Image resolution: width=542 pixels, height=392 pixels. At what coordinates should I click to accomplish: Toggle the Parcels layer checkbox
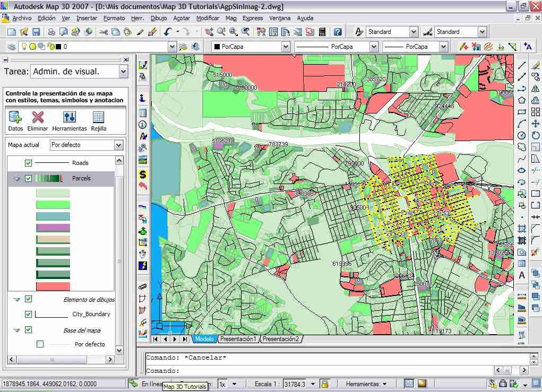click(29, 179)
